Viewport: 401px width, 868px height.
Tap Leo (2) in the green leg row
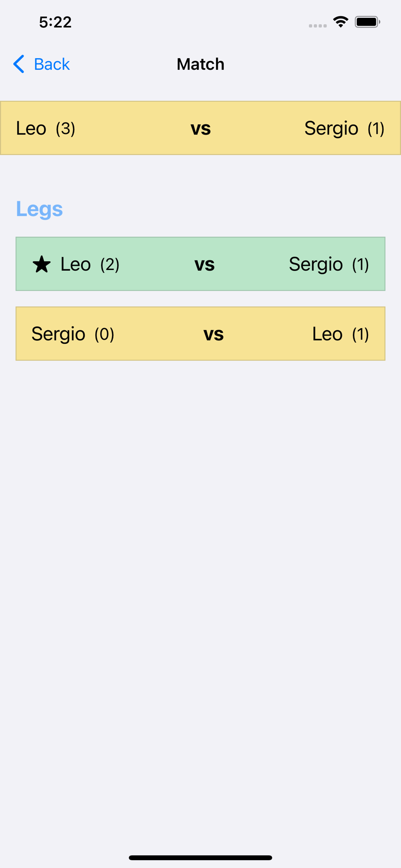pyautogui.click(x=89, y=264)
